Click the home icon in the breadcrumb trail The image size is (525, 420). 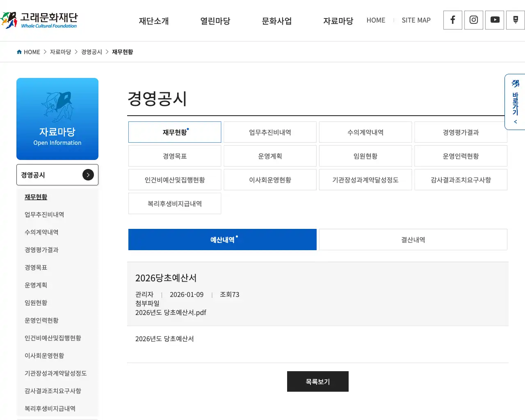[19, 52]
